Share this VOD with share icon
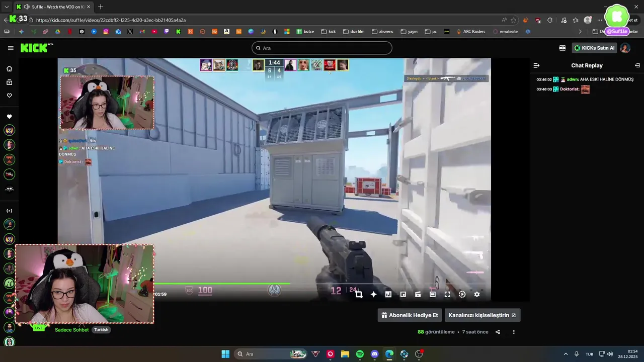 (x=498, y=332)
